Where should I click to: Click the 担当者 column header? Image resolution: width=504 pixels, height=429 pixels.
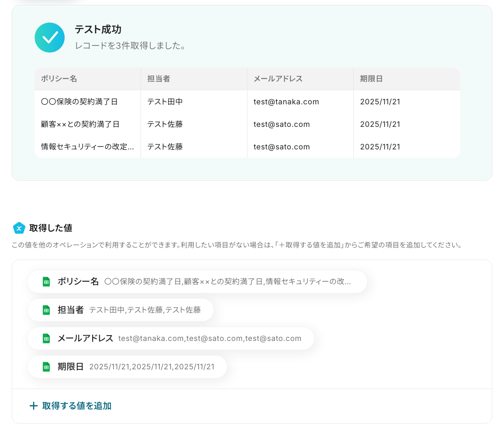(194, 79)
